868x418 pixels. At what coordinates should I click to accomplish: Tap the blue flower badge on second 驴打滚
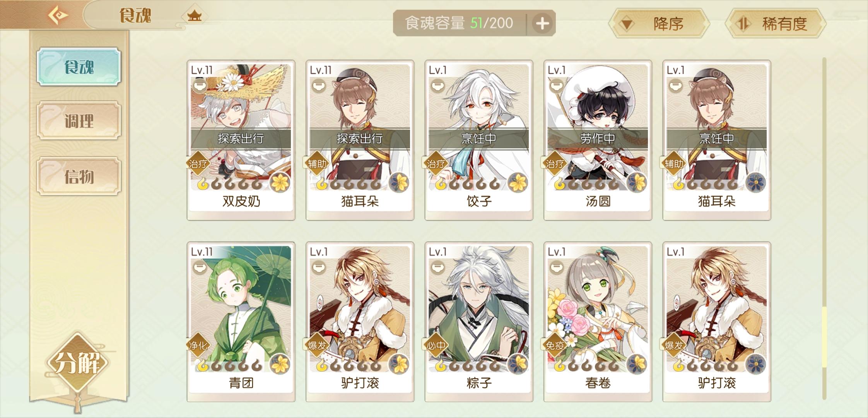coord(756,364)
